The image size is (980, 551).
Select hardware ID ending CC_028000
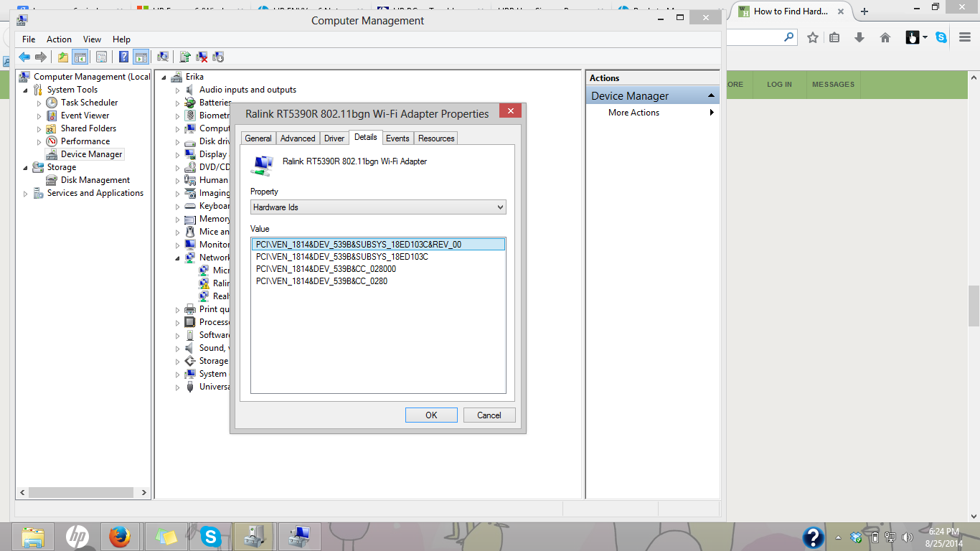[x=326, y=269]
